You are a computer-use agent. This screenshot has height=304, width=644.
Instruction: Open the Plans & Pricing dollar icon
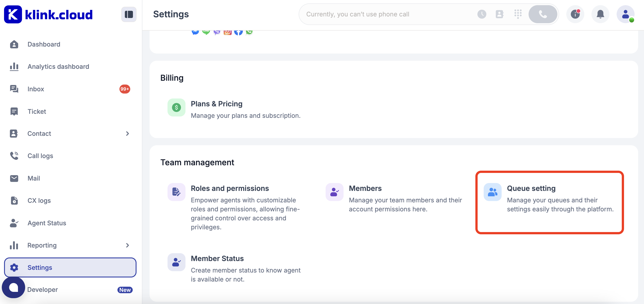tap(176, 107)
